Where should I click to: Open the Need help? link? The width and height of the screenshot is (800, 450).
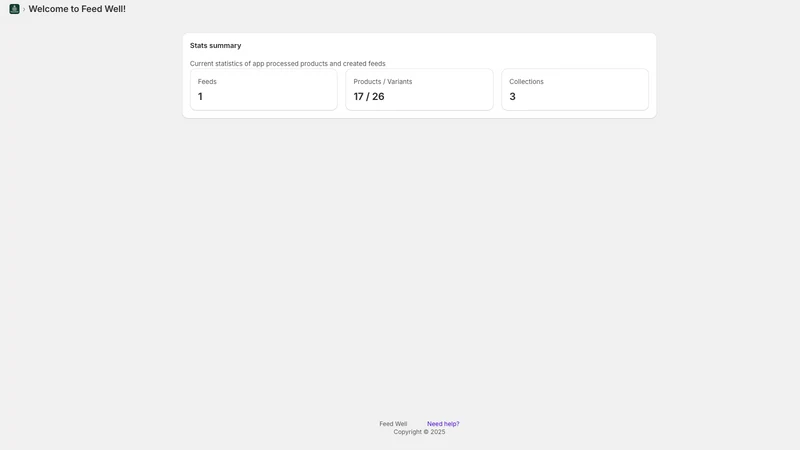coord(443,424)
